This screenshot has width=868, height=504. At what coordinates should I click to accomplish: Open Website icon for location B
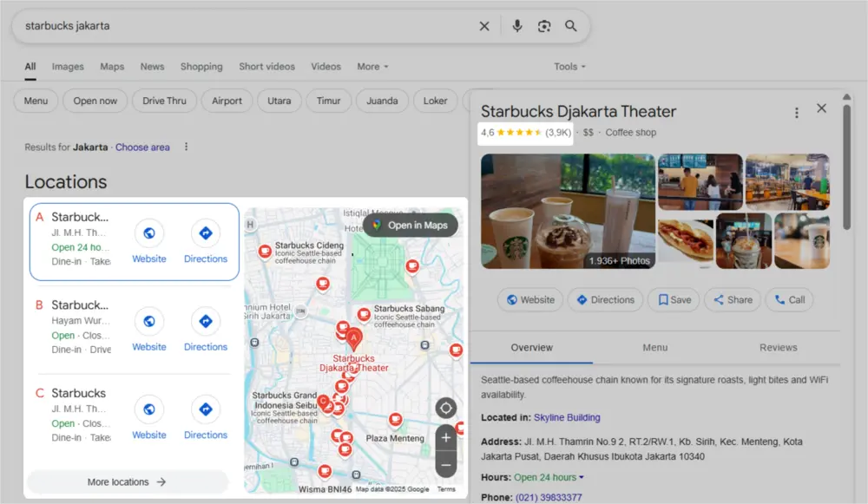[x=149, y=321]
